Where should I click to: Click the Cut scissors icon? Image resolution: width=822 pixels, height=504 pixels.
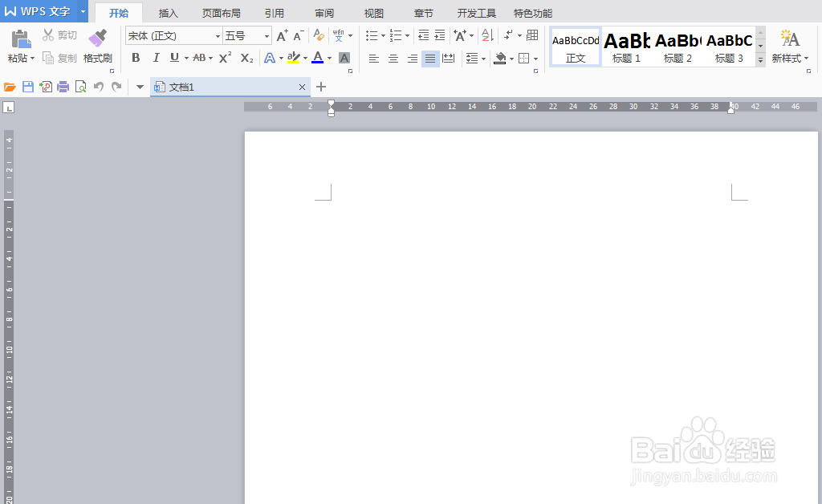48,35
